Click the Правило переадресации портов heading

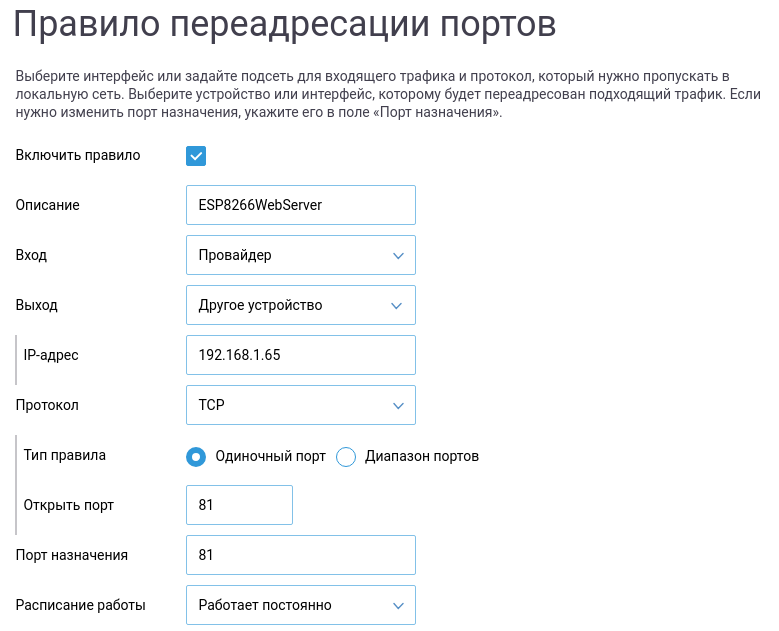[x=284, y=26]
